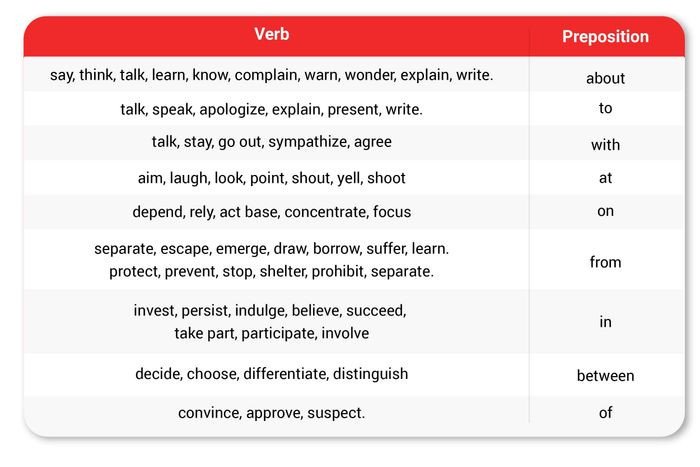Click the 'decide, choose, differentiate' verb row
The image size is (700, 467).
point(272,374)
